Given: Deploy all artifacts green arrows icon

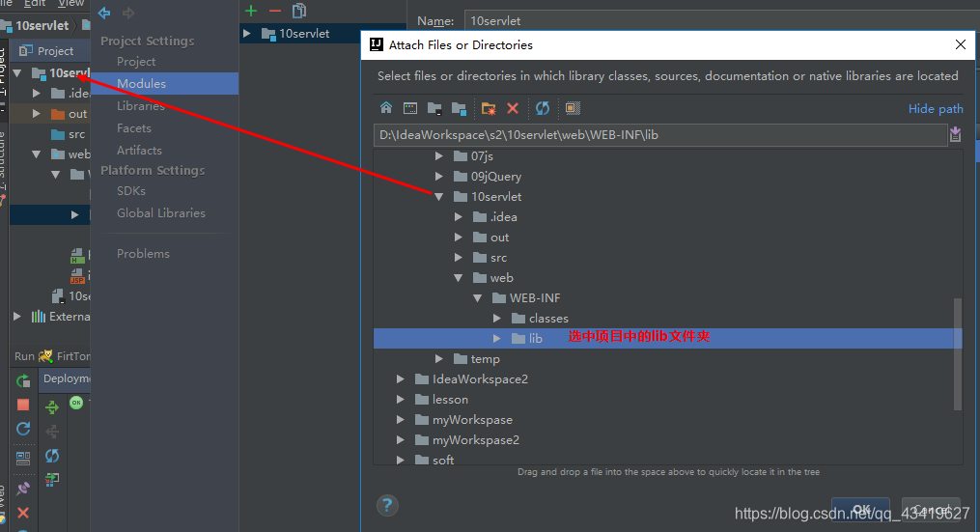Looking at the screenshot, I should pos(52,407).
